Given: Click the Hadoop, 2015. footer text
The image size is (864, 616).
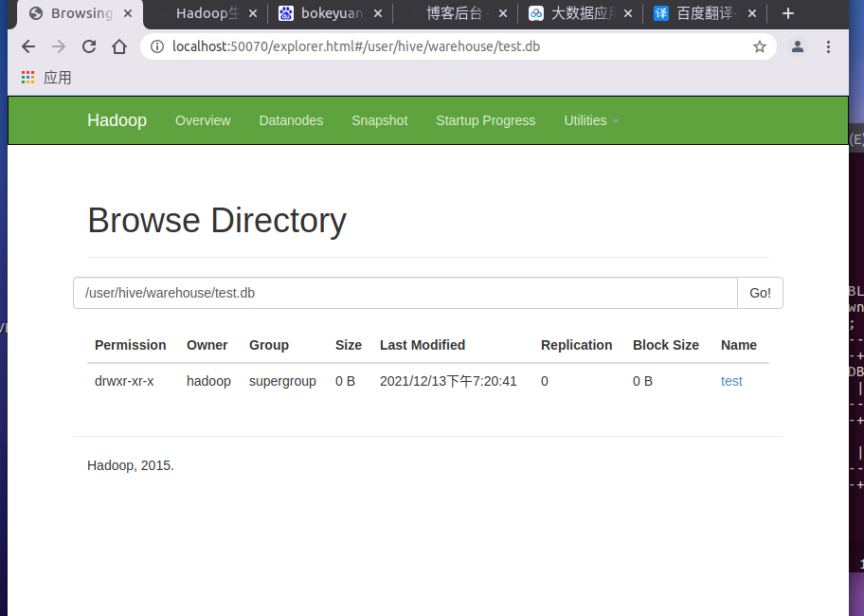Looking at the screenshot, I should (130, 465).
